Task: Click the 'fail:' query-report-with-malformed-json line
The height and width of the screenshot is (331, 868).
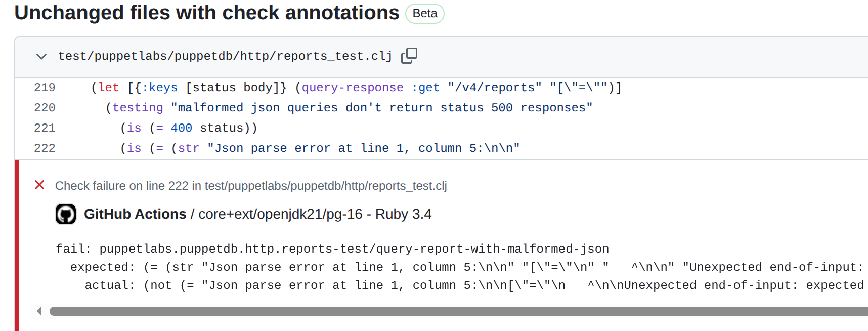Action: click(332, 249)
